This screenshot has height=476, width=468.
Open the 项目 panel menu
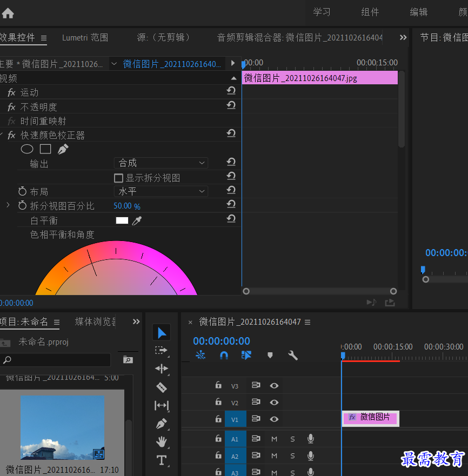pyautogui.click(x=57, y=322)
